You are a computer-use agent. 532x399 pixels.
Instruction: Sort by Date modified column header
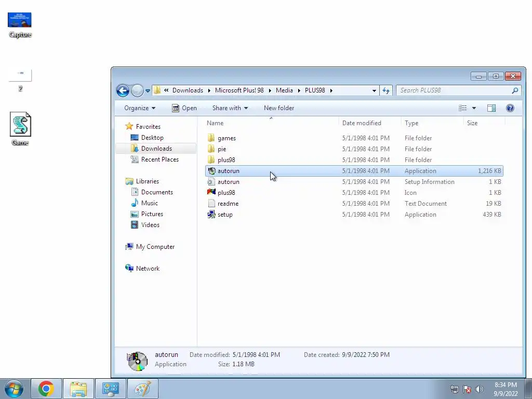[x=362, y=123]
